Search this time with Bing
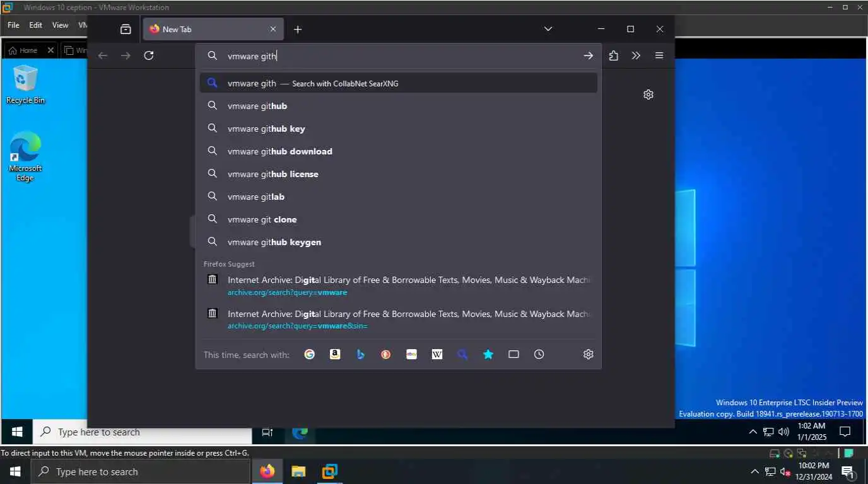The width and height of the screenshot is (868, 484). pyautogui.click(x=360, y=354)
